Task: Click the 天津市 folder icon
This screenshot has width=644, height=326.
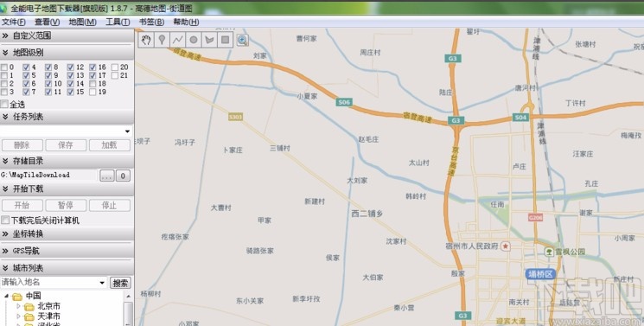Action: point(29,316)
